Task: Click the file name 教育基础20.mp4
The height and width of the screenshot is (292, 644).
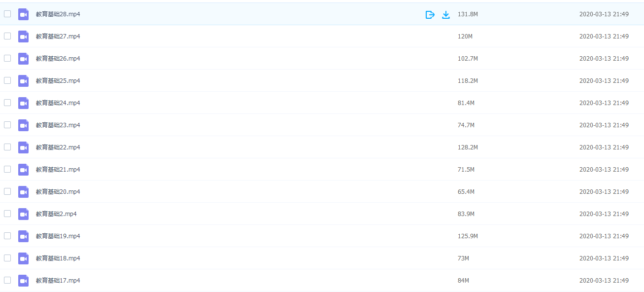Action: click(x=58, y=192)
